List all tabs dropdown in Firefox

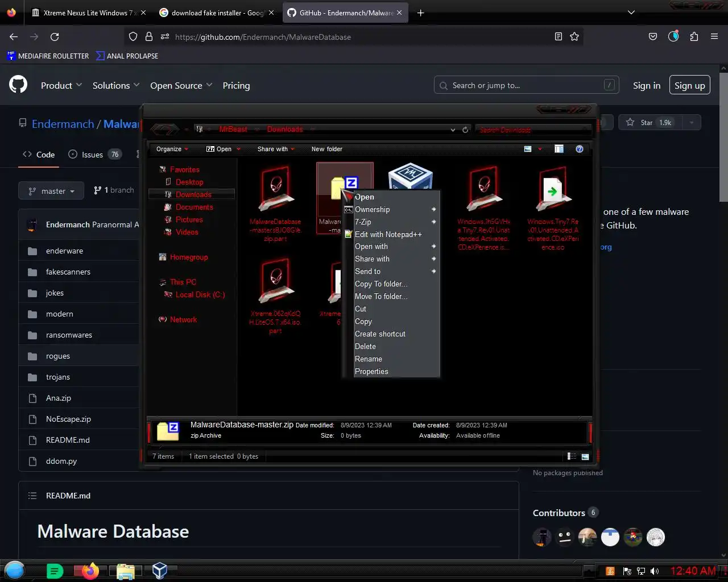point(631,13)
